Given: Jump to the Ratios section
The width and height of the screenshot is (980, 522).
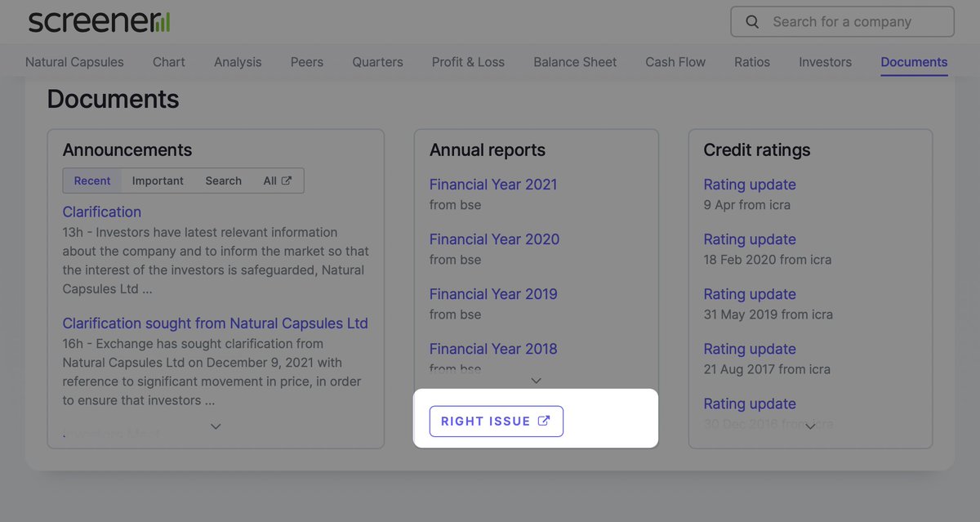Looking at the screenshot, I should coord(752,62).
